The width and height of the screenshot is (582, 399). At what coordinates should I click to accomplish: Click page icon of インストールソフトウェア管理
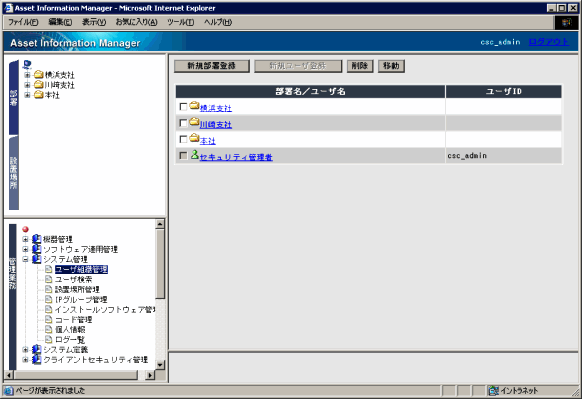coord(48,309)
